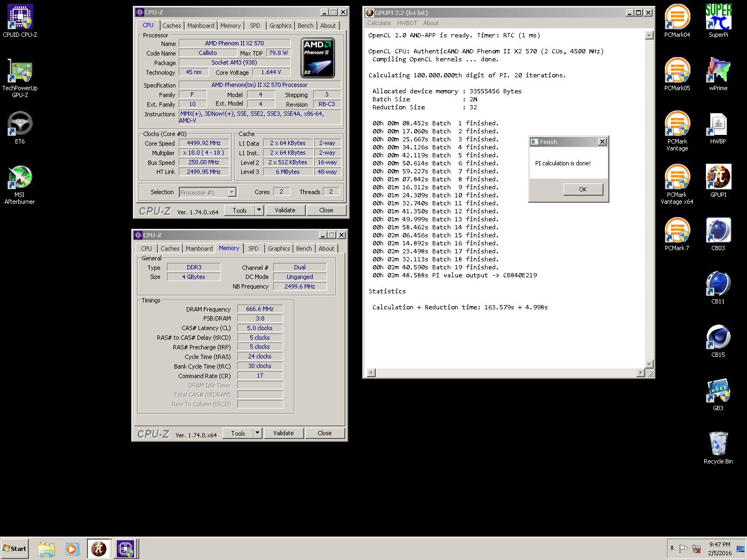Open PCMark 7 desktop shortcut
The width and height of the screenshot is (747, 560).
pos(677,235)
